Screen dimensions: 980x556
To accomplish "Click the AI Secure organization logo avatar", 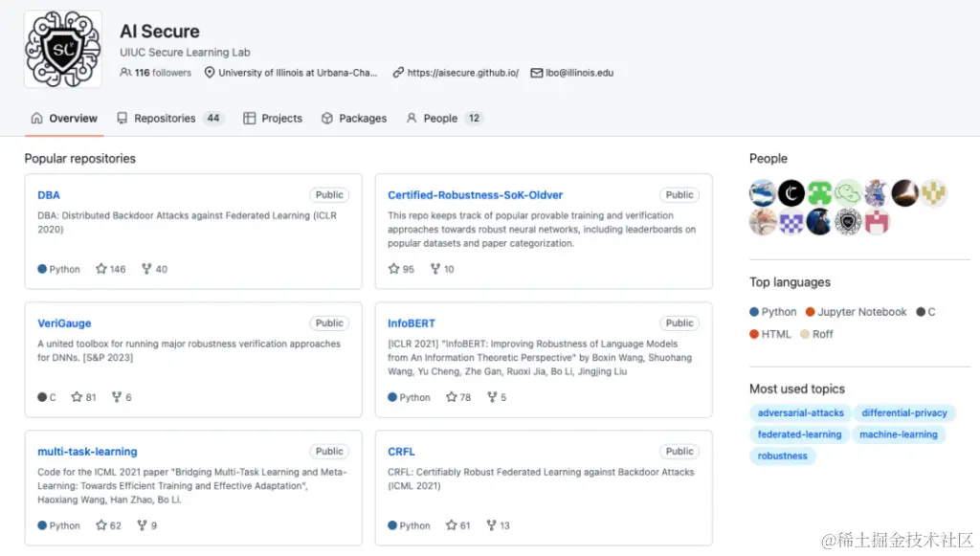I will click(62, 49).
